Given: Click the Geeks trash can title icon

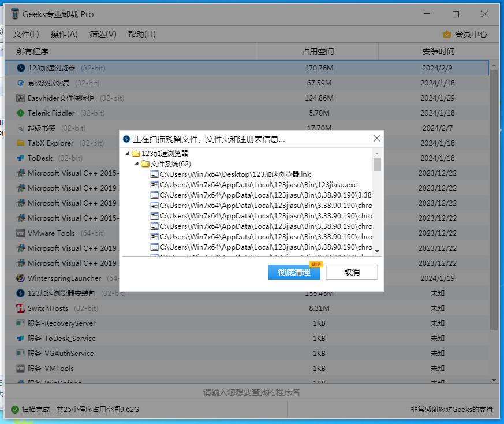Looking at the screenshot, I should tap(15, 14).
